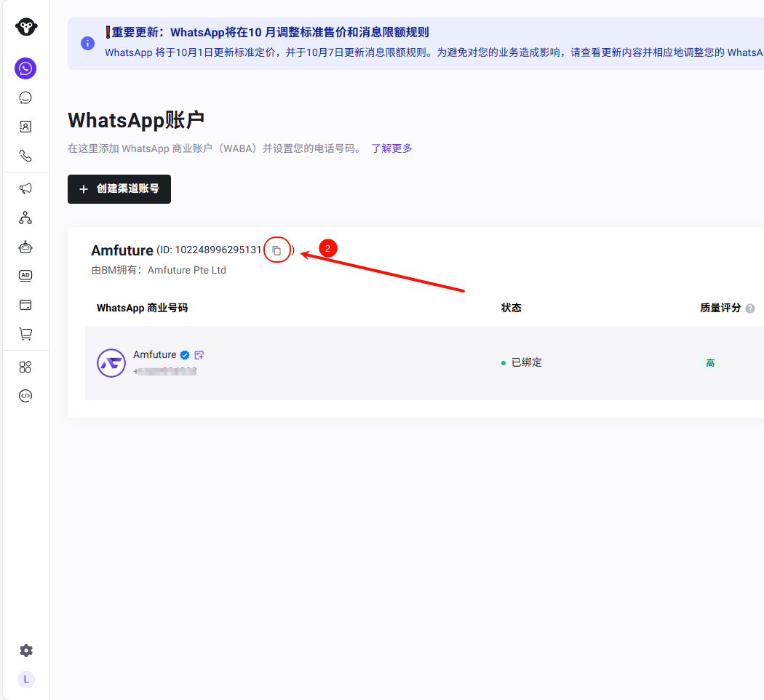
Task: Copy the Amfuture account ID
Action: click(276, 250)
